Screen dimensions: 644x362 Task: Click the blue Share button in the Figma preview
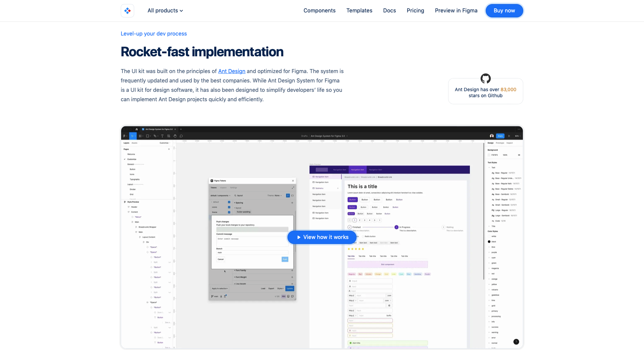500,136
